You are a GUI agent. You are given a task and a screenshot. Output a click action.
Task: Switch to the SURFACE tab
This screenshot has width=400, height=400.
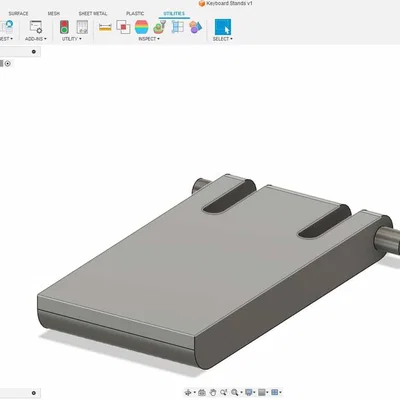click(18, 14)
